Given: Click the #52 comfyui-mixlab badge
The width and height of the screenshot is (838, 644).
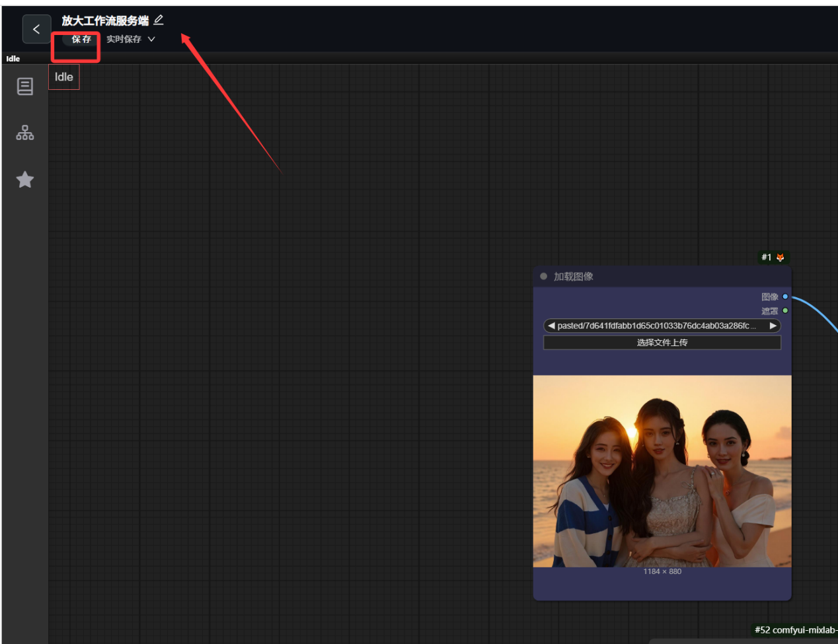Looking at the screenshot, I should point(795,630).
